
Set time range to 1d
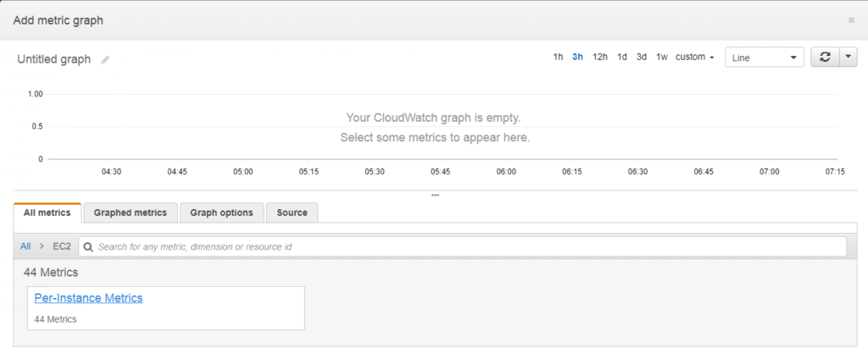coord(622,57)
